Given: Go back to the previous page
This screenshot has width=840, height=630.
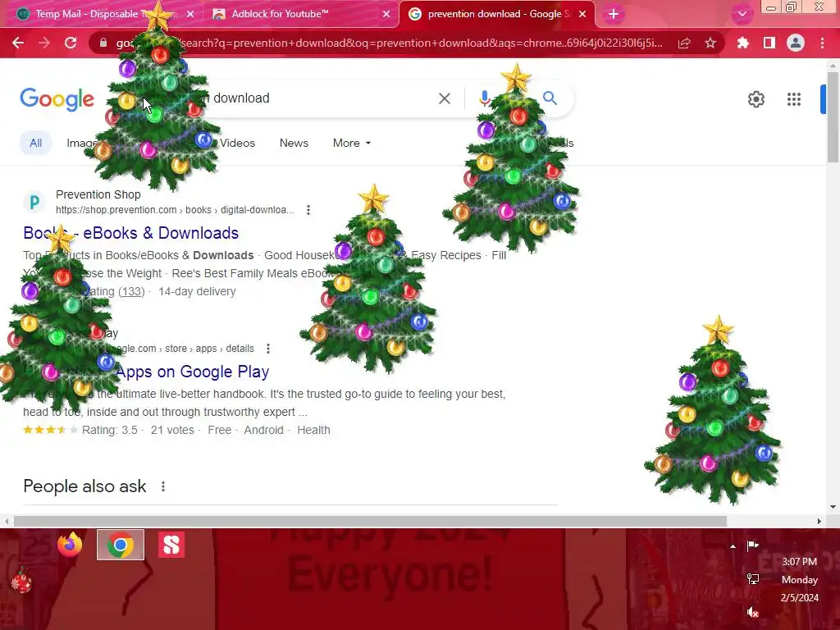Looking at the screenshot, I should coord(18,43).
